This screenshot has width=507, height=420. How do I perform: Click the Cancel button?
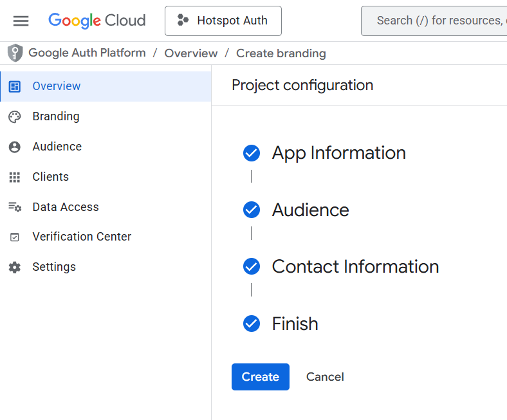tap(325, 377)
